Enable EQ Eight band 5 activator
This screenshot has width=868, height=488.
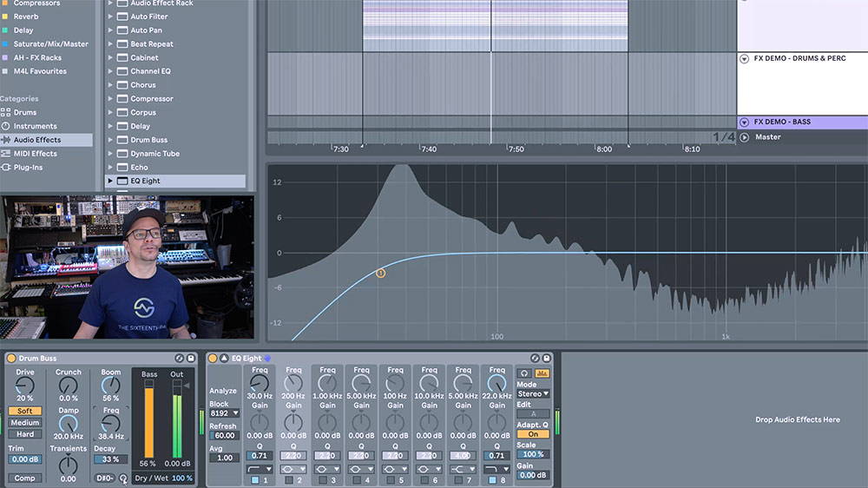click(x=391, y=480)
